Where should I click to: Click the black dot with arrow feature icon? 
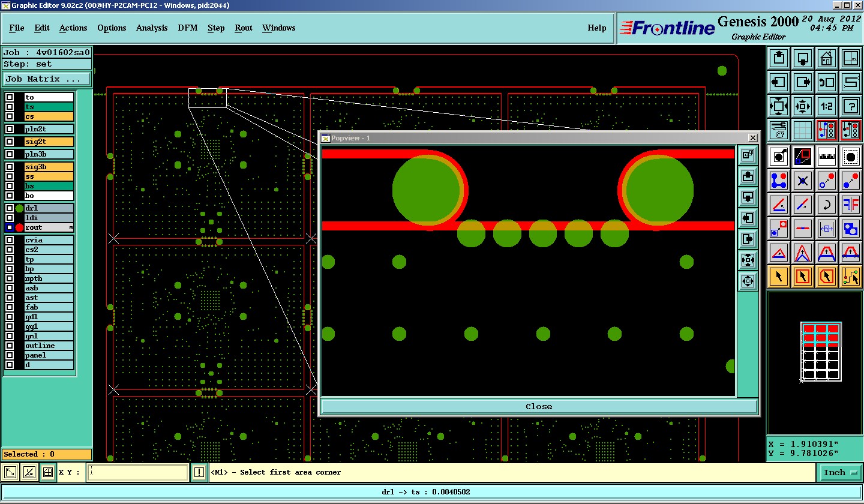pyautogui.click(x=779, y=157)
